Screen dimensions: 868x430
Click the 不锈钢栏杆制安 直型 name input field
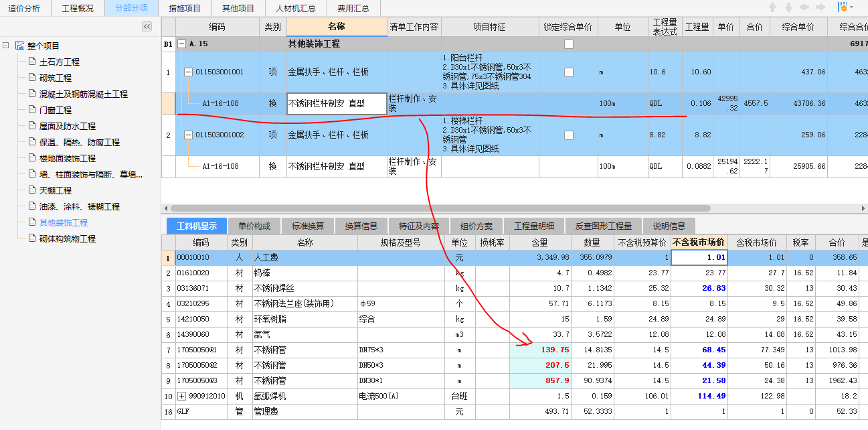coord(337,104)
